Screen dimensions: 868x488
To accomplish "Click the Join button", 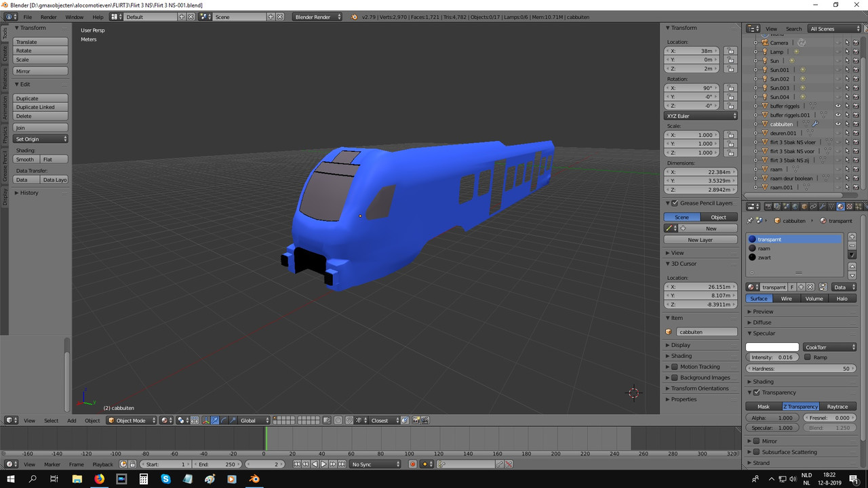I will tap(41, 127).
